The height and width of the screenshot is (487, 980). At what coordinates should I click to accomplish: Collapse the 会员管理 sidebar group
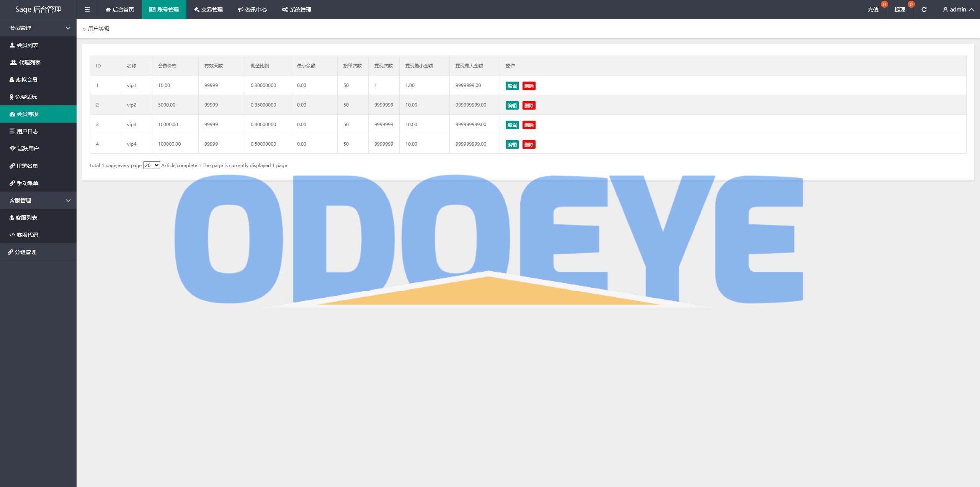pos(38,28)
